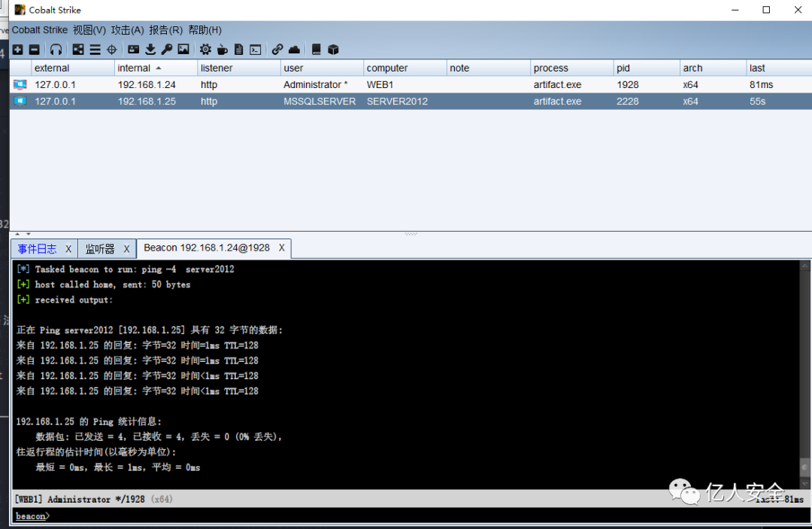
Task: Close the Beacon 192.168.1.24@1928 tab
Action: pyautogui.click(x=282, y=248)
